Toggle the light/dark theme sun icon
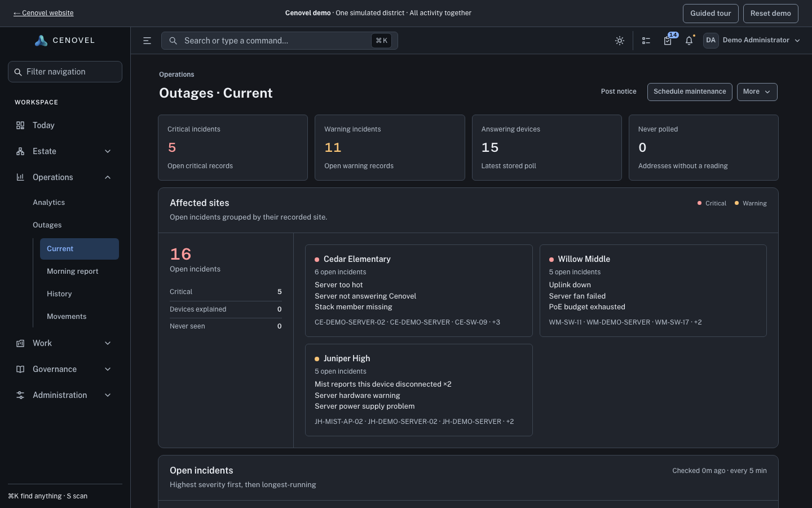 tap(620, 41)
